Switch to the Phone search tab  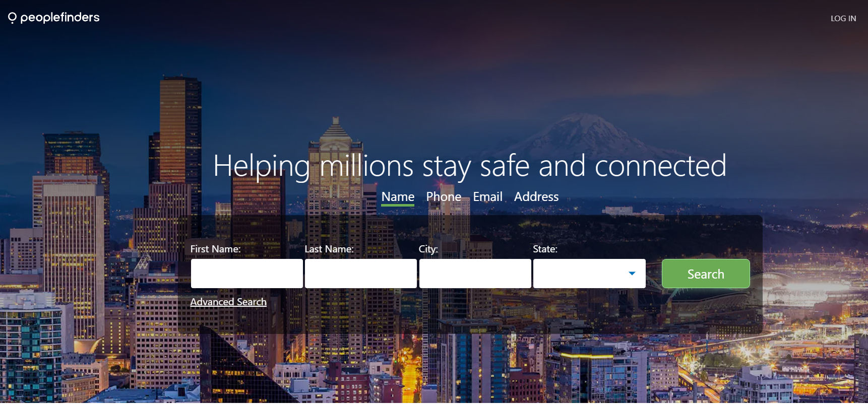444,196
